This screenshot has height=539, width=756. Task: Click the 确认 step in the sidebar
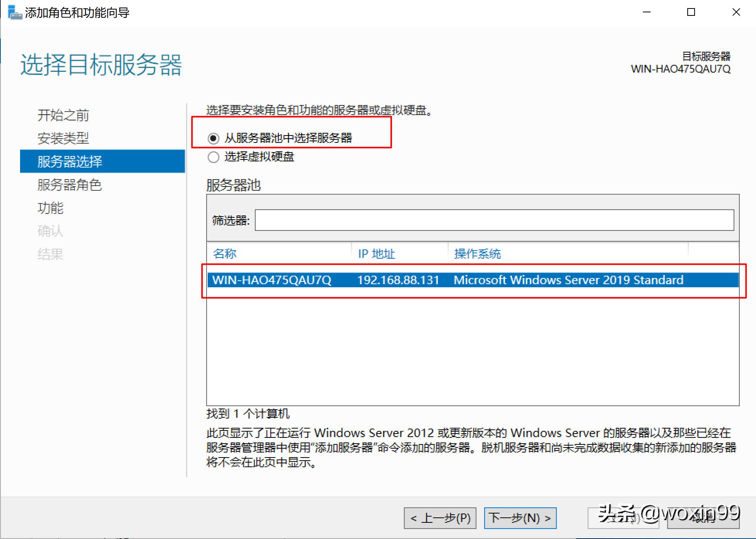tap(50, 231)
